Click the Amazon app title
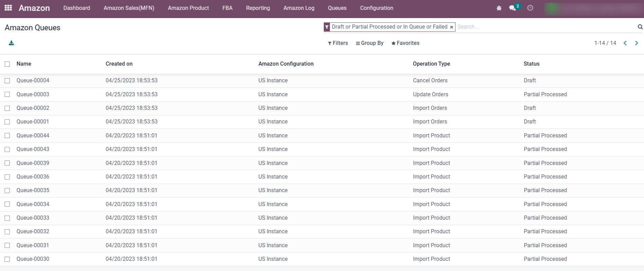The width and height of the screenshot is (644, 271). coord(34,8)
